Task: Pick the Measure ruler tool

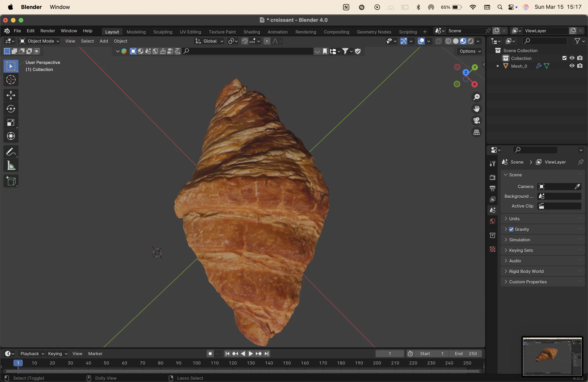Action: click(11, 166)
